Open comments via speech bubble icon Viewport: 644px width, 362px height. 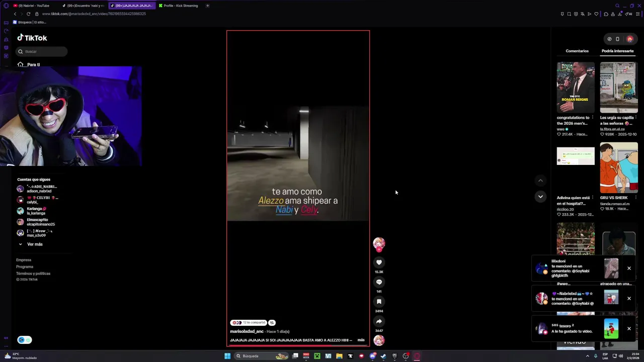pyautogui.click(x=379, y=282)
